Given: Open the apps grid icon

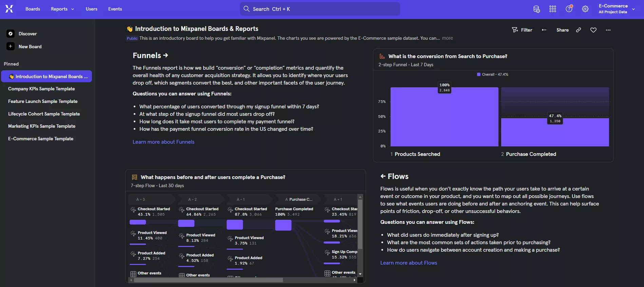Looking at the screenshot, I should pyautogui.click(x=553, y=9).
